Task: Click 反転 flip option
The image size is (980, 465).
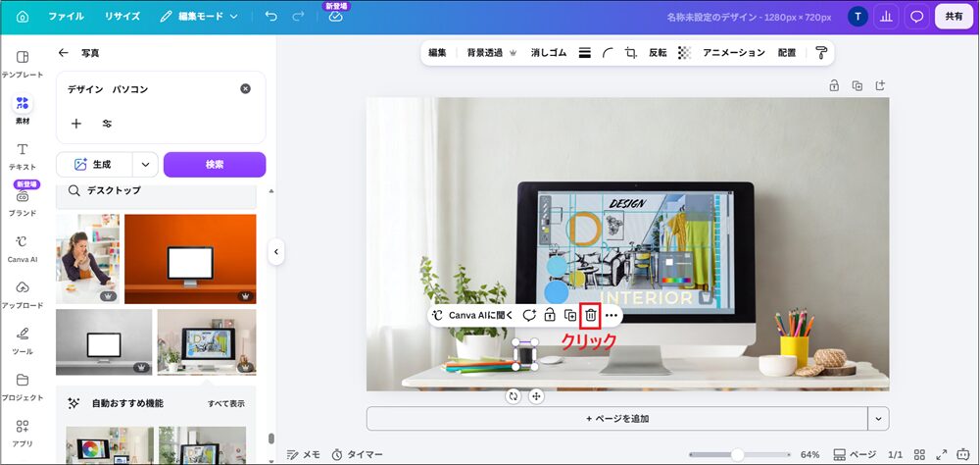Action: click(x=658, y=53)
